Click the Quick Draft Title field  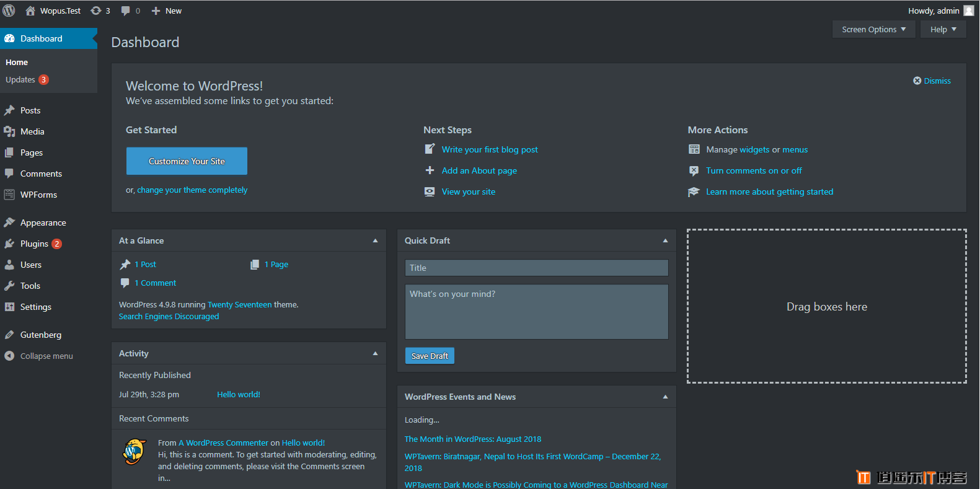537,268
